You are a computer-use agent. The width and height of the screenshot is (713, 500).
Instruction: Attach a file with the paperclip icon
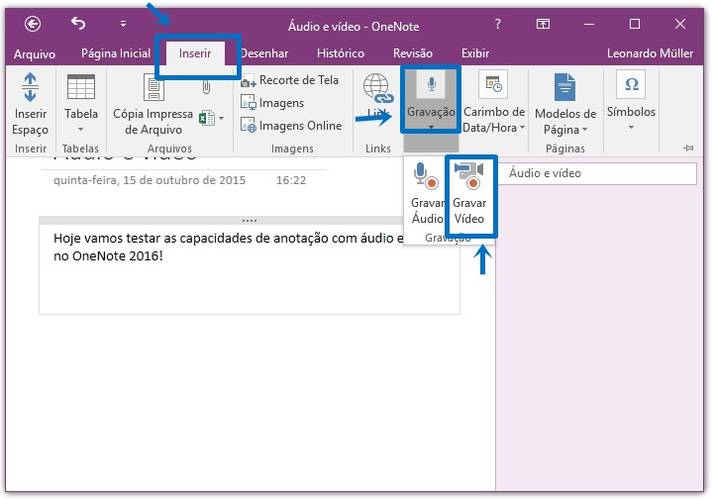206,86
